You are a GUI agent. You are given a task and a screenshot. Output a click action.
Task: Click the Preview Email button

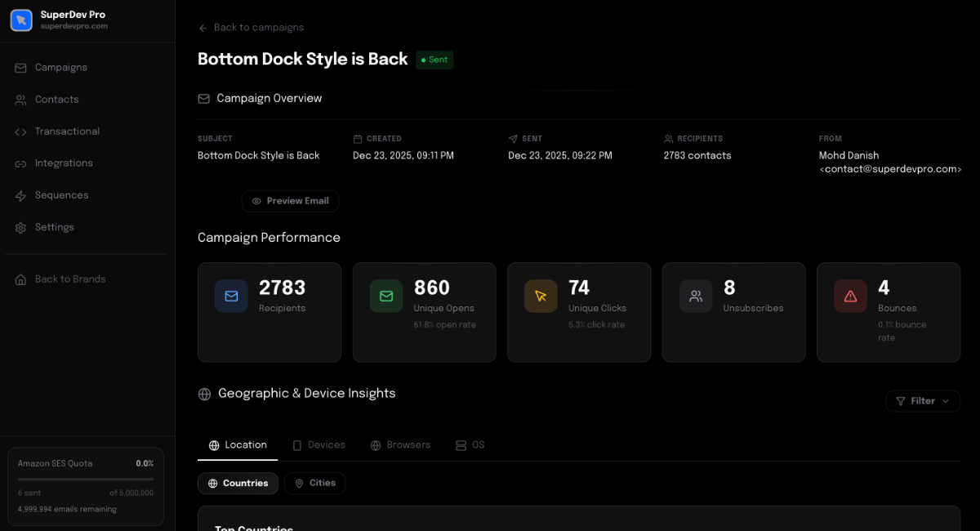click(290, 201)
